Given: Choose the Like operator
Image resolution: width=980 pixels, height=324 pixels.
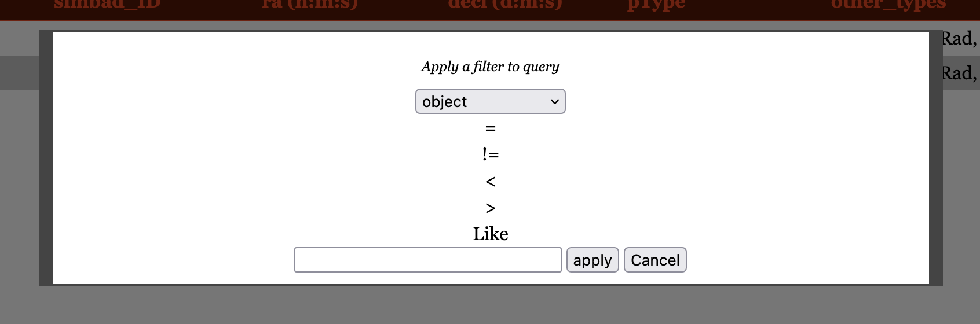Looking at the screenshot, I should (490, 234).
